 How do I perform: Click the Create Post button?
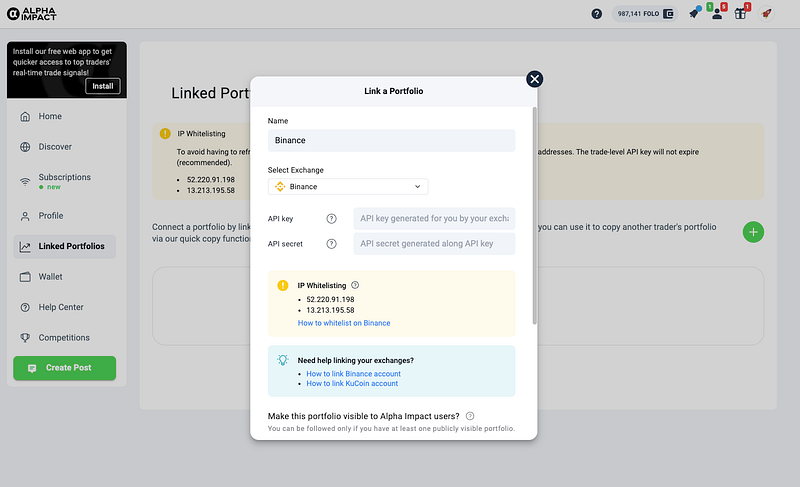[64, 368]
